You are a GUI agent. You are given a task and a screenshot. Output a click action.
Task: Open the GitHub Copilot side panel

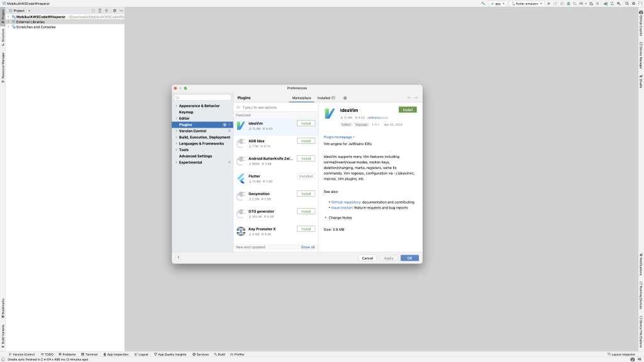641,23
